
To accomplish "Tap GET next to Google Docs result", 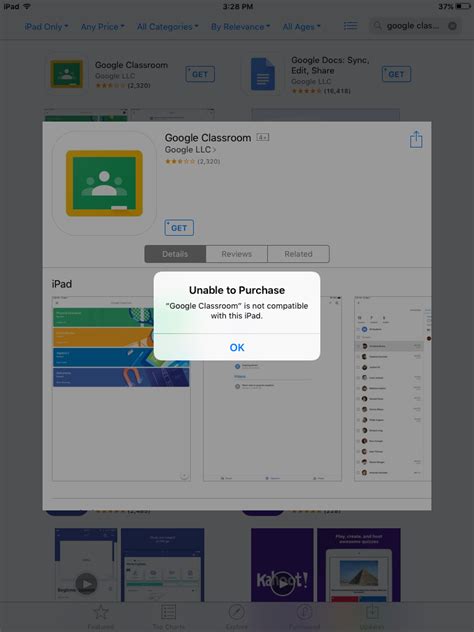I will click(x=396, y=74).
